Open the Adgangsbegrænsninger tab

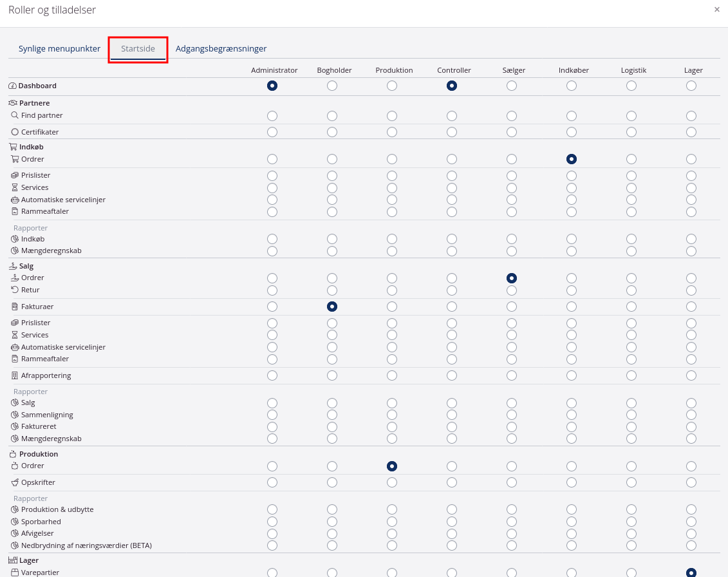[221, 49]
